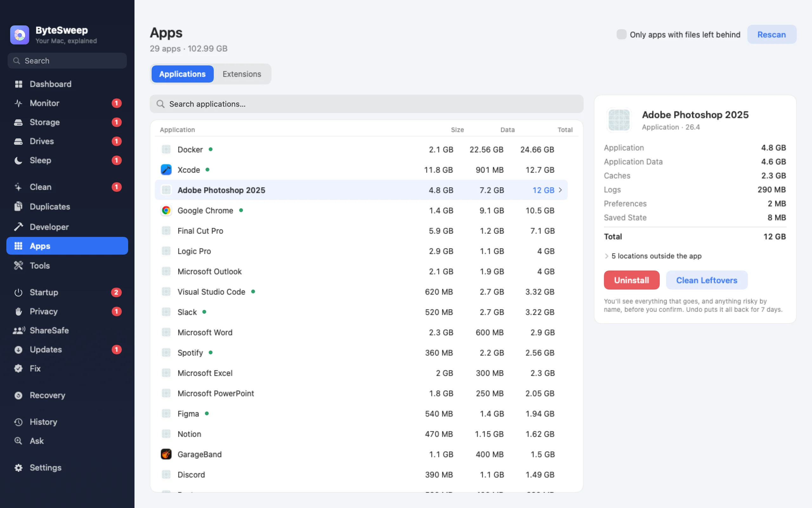Click the red Uninstall button
The image size is (812, 508).
click(x=632, y=280)
